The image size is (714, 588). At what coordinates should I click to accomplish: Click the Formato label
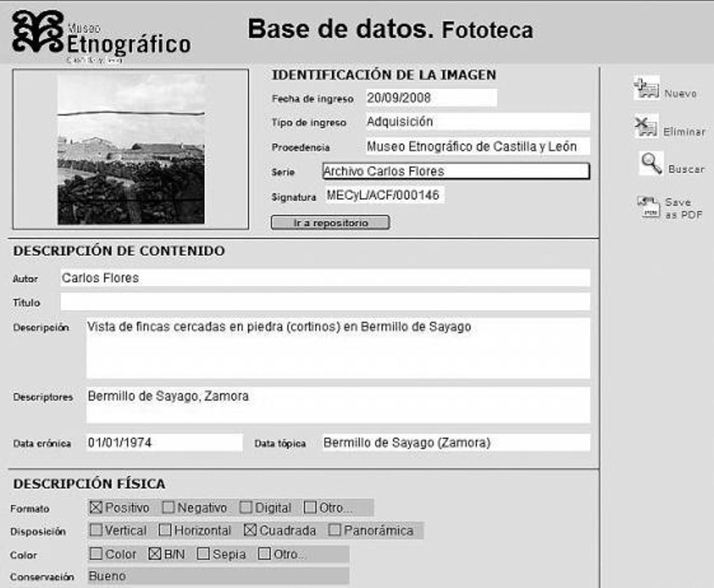[x=30, y=509]
